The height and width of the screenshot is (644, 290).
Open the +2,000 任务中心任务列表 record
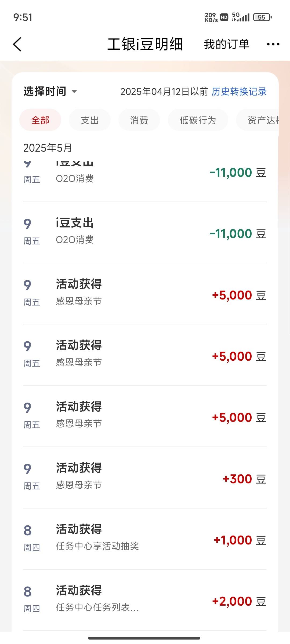145,600
